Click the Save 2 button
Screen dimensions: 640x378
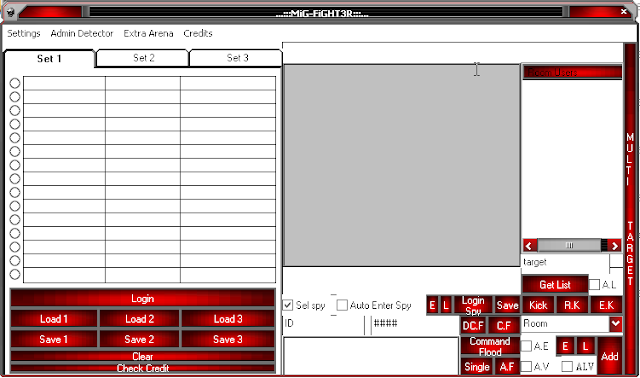(x=140, y=339)
